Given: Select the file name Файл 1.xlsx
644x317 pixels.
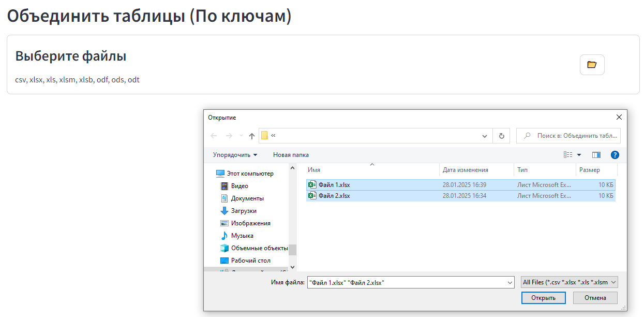Looking at the screenshot, I should pos(334,185).
